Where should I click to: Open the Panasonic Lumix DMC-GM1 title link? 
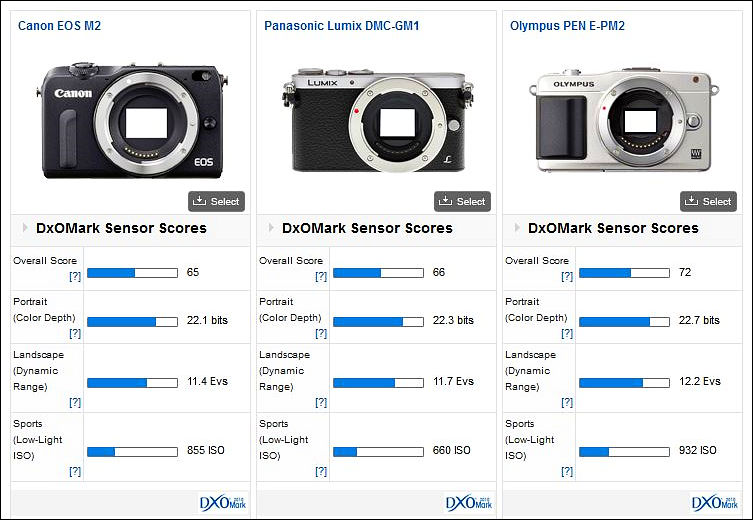coord(341,25)
